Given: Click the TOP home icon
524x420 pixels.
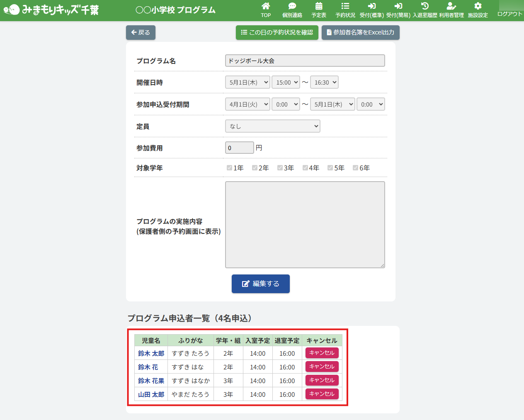Looking at the screenshot, I should coord(266,6).
